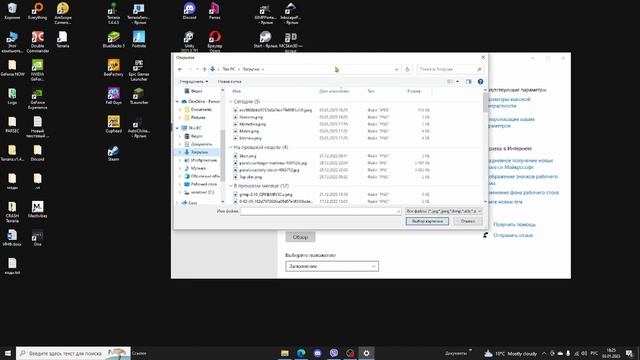Open Viber from the taskbar
This screenshot has height=360, width=640.
[x=334, y=353]
